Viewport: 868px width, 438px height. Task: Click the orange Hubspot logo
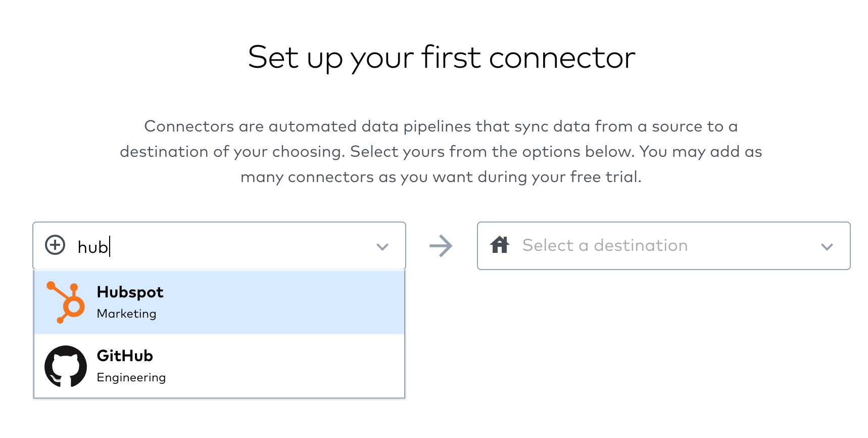coord(66,302)
